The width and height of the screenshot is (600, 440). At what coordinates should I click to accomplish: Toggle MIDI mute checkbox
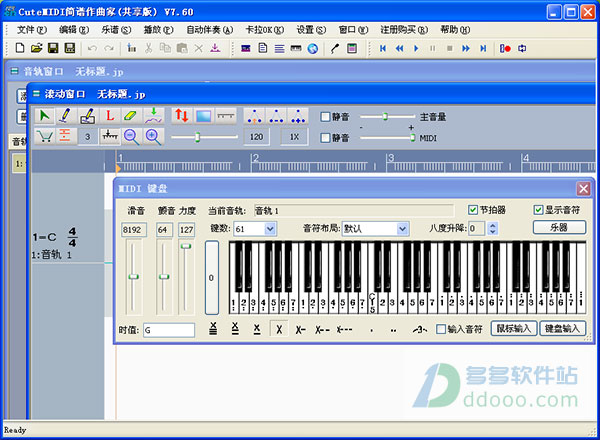click(x=325, y=138)
